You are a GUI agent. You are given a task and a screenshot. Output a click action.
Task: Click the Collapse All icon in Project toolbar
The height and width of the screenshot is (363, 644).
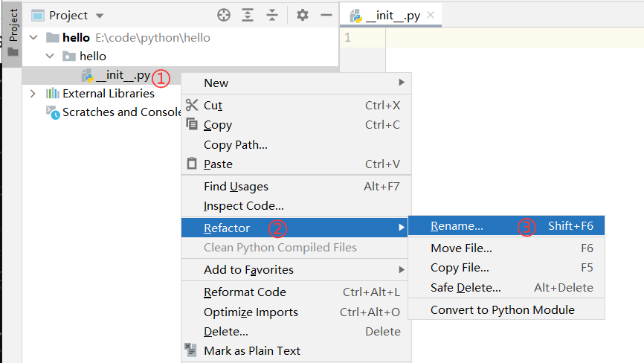[x=272, y=15]
